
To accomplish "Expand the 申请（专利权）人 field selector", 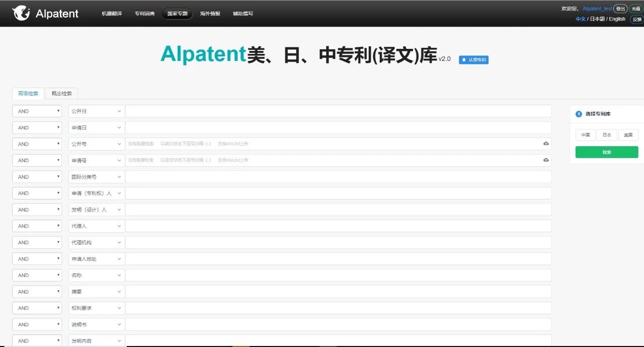I will pyautogui.click(x=97, y=193).
